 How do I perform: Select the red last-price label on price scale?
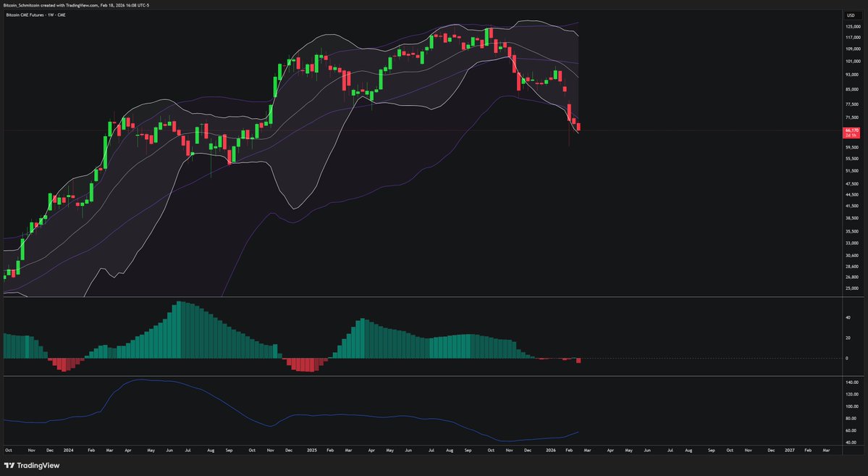[x=851, y=133]
